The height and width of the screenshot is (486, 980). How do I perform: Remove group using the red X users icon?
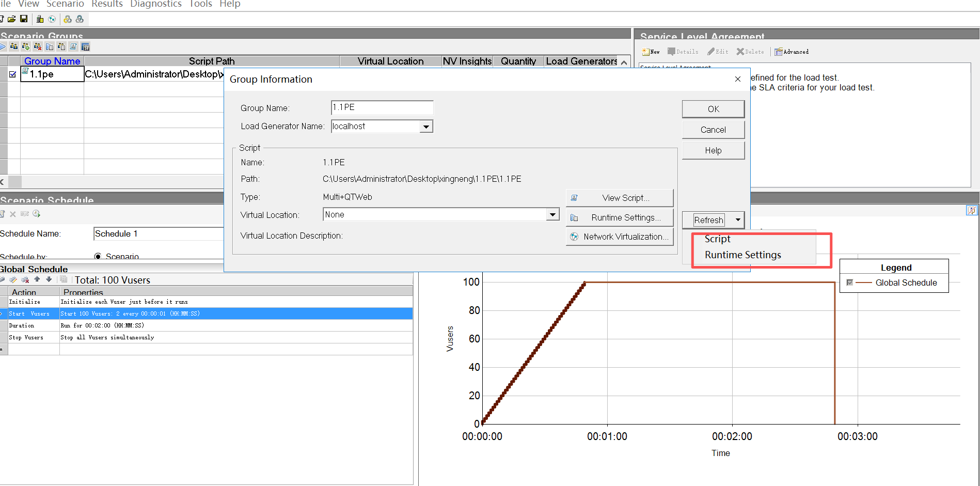(x=38, y=46)
